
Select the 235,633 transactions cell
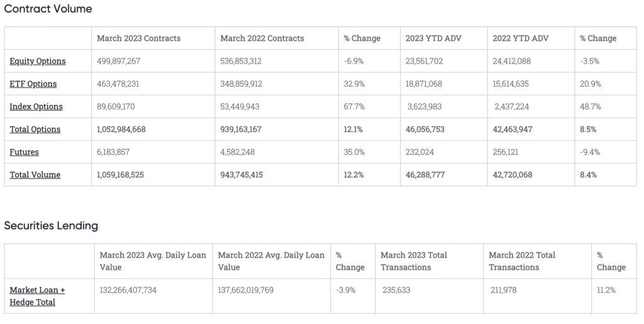(x=400, y=290)
